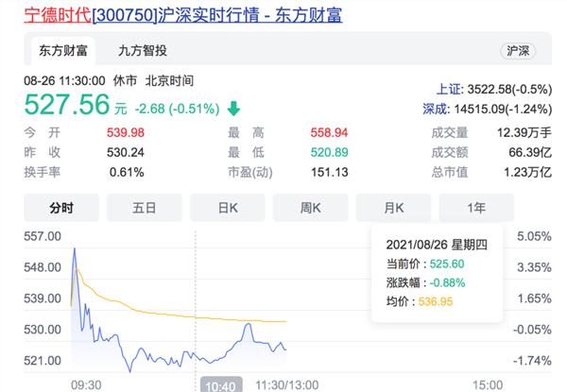Screen dimensions: 567x392
Task: Click the 最低 value 520.89
Action: coord(329,152)
